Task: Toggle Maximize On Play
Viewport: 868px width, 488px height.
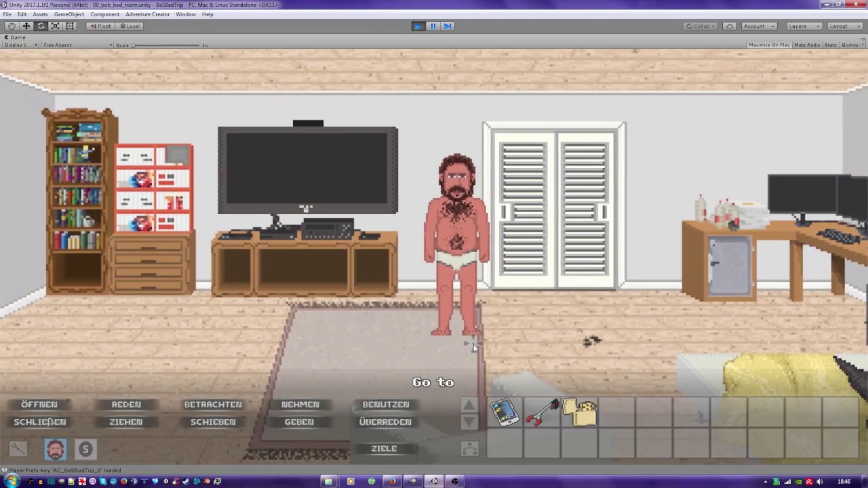Action: click(769, 45)
